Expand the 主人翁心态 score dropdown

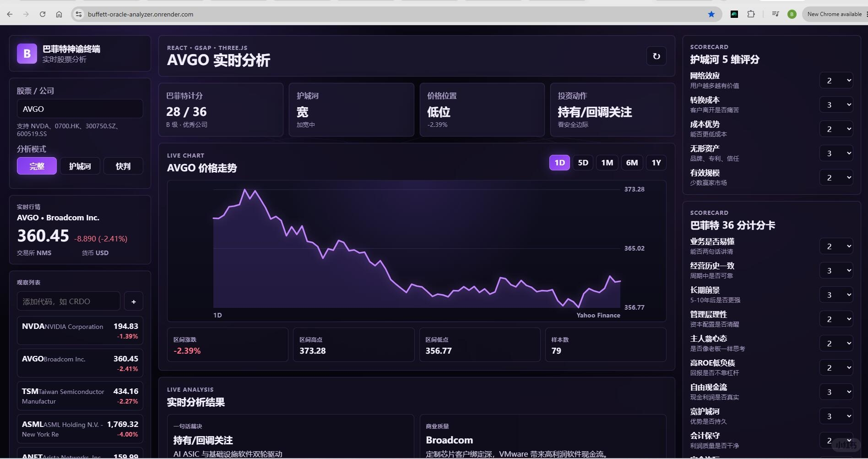836,344
